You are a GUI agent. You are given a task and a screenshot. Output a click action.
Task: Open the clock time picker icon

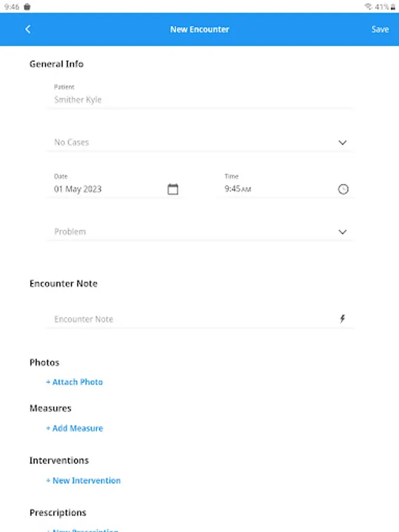point(343,189)
